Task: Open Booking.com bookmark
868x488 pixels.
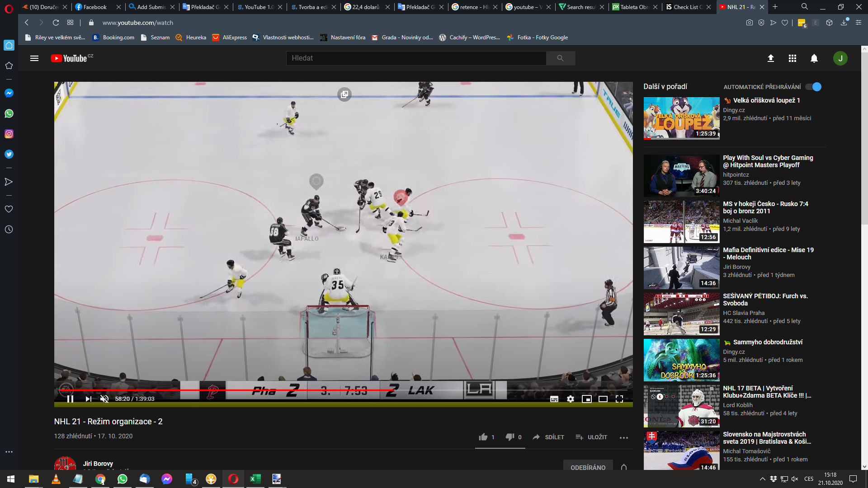Action: (x=113, y=38)
